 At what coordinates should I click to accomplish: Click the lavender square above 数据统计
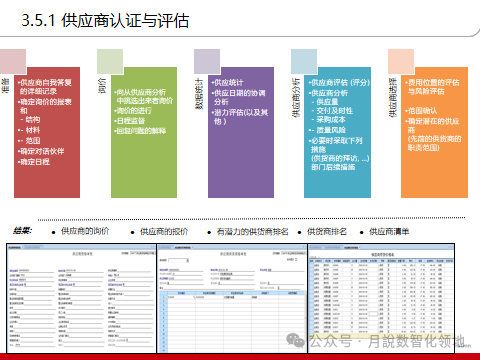pos(207,62)
